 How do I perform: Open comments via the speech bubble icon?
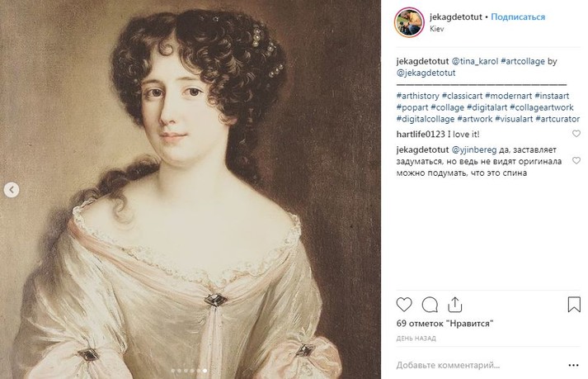pos(430,305)
